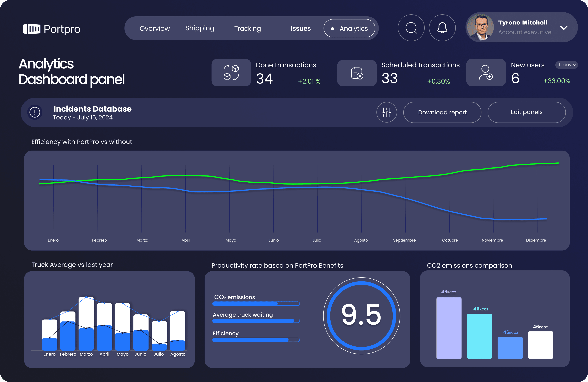Click the Download report button
Screen dimensions: 588x382
point(442,112)
